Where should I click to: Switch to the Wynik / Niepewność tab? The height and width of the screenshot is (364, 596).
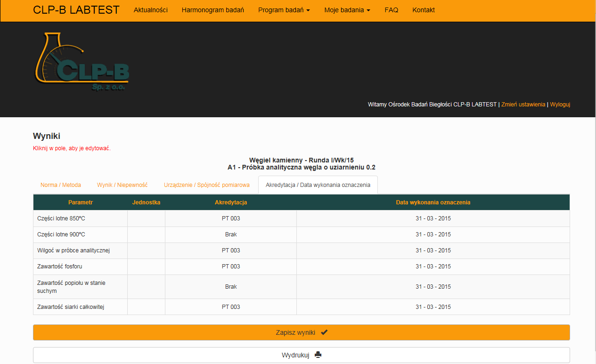[122, 185]
